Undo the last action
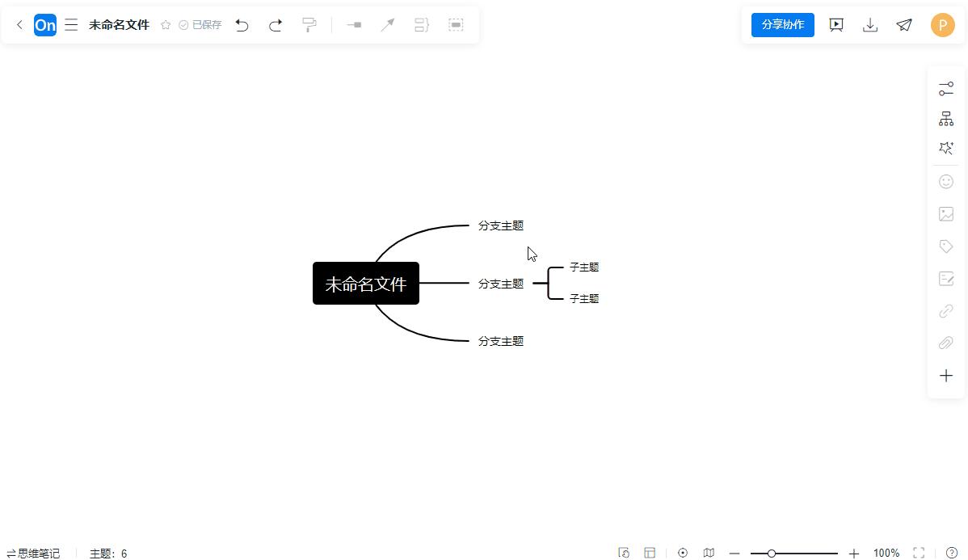The width and height of the screenshot is (968, 560). point(242,25)
